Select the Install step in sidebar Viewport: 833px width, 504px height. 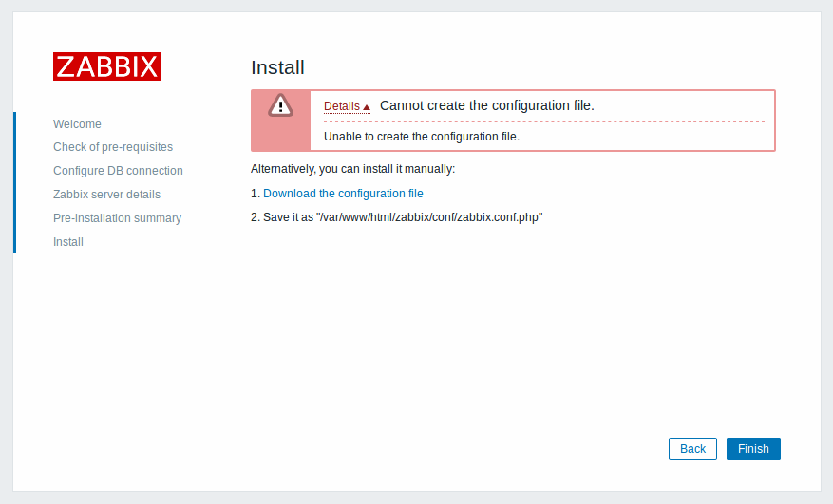coord(68,242)
